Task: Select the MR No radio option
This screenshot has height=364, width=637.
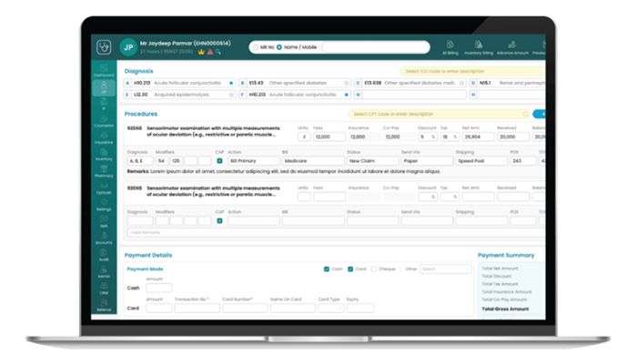Action: tap(256, 47)
